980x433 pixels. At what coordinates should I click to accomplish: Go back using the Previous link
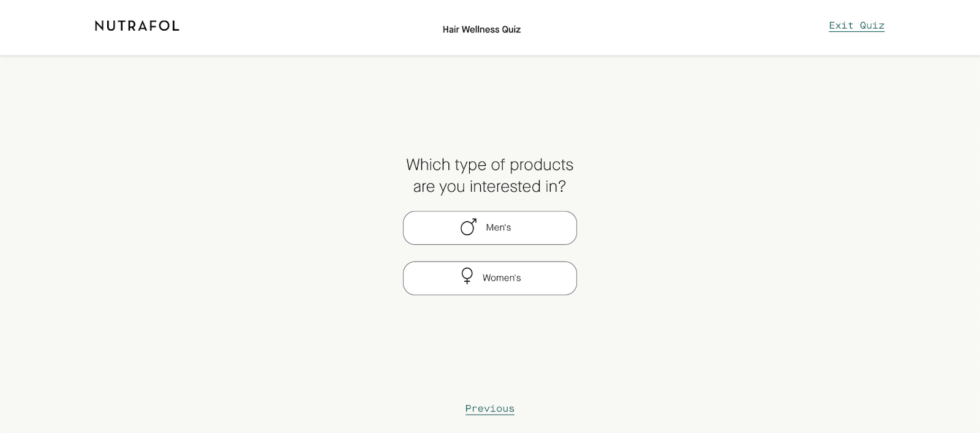[490, 409]
